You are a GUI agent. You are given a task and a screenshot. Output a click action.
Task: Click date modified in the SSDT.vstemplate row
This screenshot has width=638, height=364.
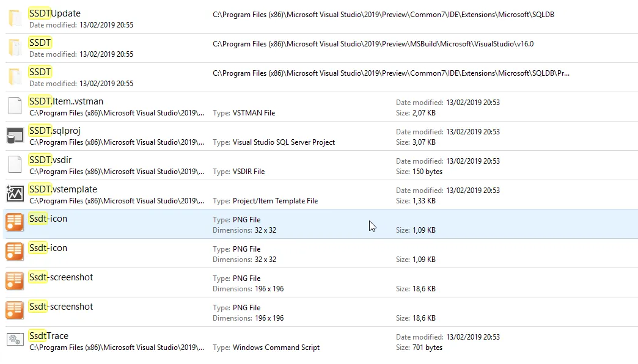pos(447,191)
